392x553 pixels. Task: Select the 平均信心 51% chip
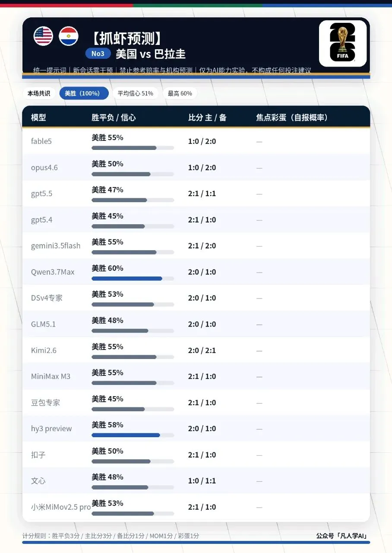[x=136, y=93]
